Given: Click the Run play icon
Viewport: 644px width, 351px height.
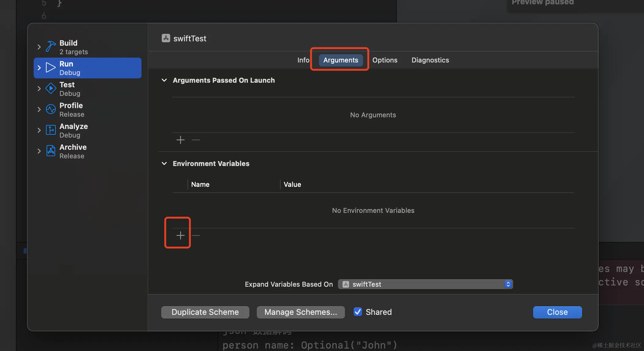Looking at the screenshot, I should 51,67.
